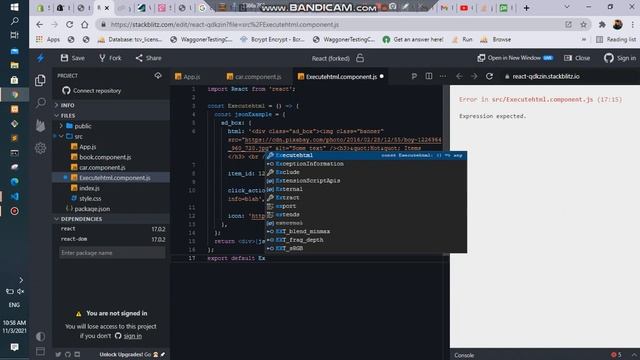Focus the Enter package name field
Image resolution: width=640 pixels, height=360 pixels.
pyautogui.click(x=112, y=253)
